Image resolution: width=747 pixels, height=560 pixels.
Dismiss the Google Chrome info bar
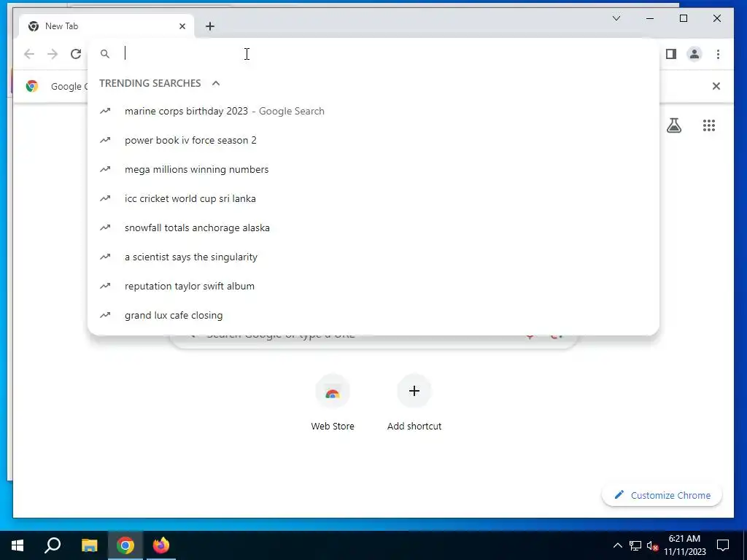(716, 86)
